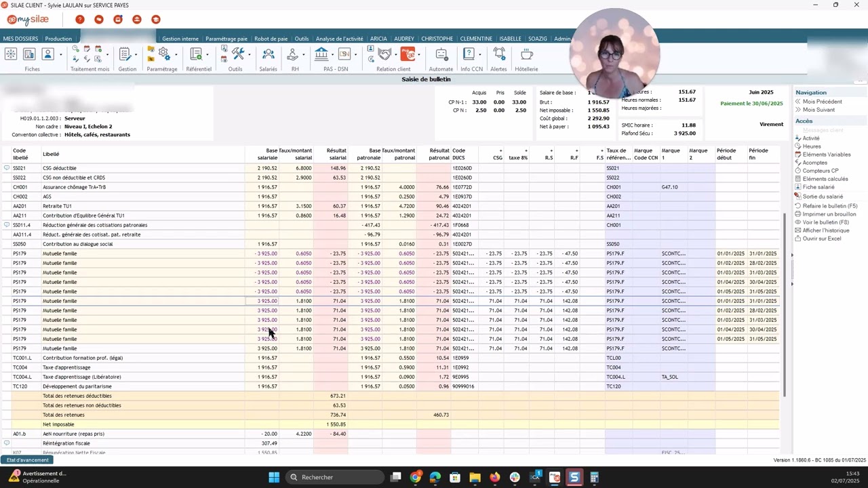
Task: Click Voir le bulletin (F8)
Action: [x=825, y=222]
